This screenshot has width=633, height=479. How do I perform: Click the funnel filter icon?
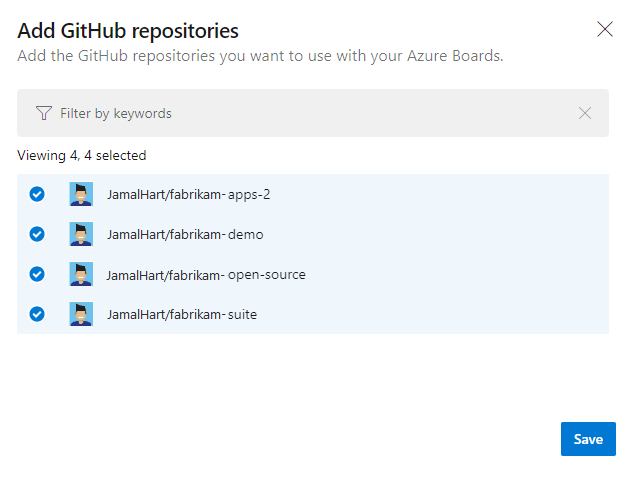(43, 113)
